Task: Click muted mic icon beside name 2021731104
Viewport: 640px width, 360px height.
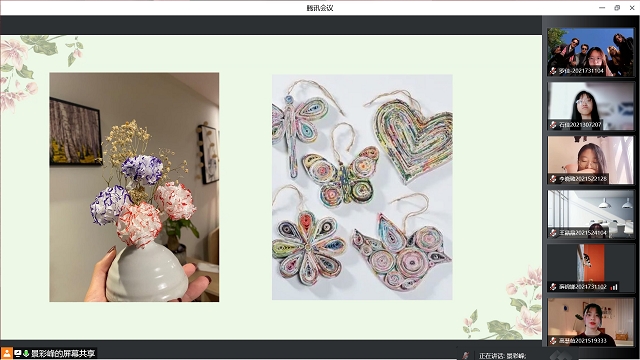Action: pyautogui.click(x=553, y=71)
